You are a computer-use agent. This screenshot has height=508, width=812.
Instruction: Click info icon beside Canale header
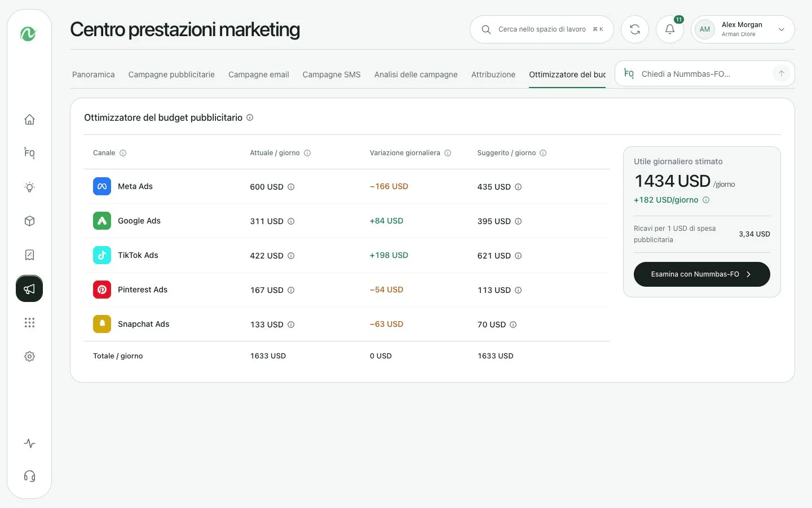point(123,153)
